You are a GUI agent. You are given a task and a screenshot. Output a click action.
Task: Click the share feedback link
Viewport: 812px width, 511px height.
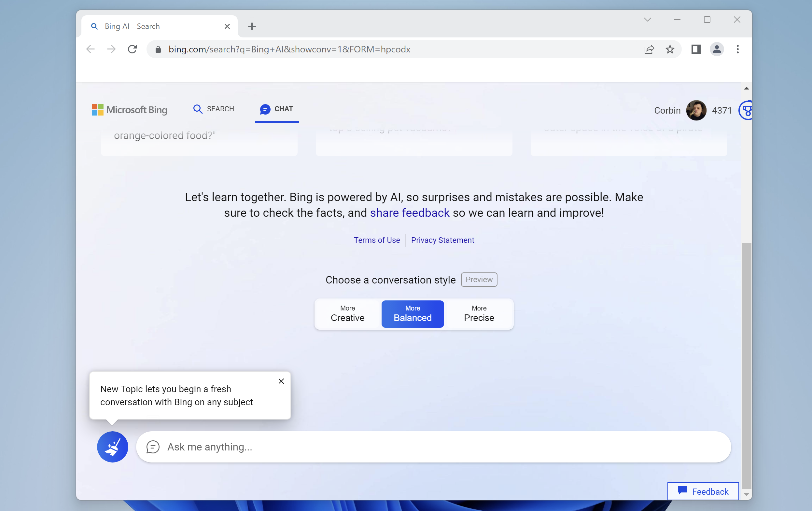409,213
